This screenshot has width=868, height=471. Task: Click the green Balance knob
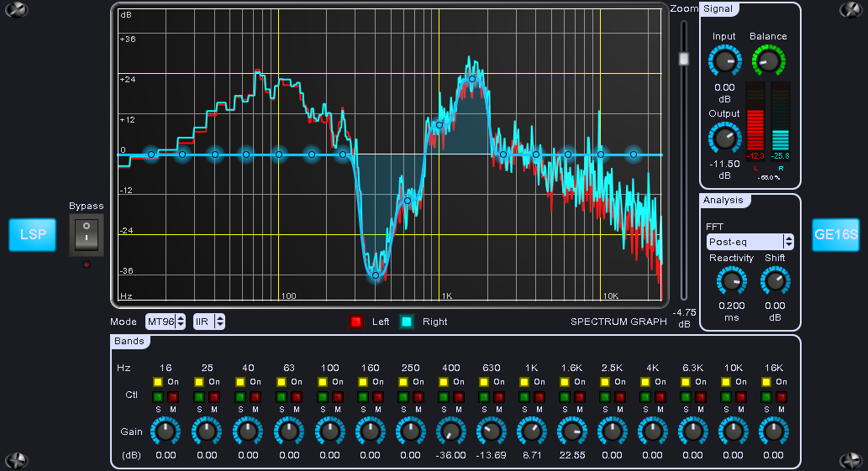(768, 60)
